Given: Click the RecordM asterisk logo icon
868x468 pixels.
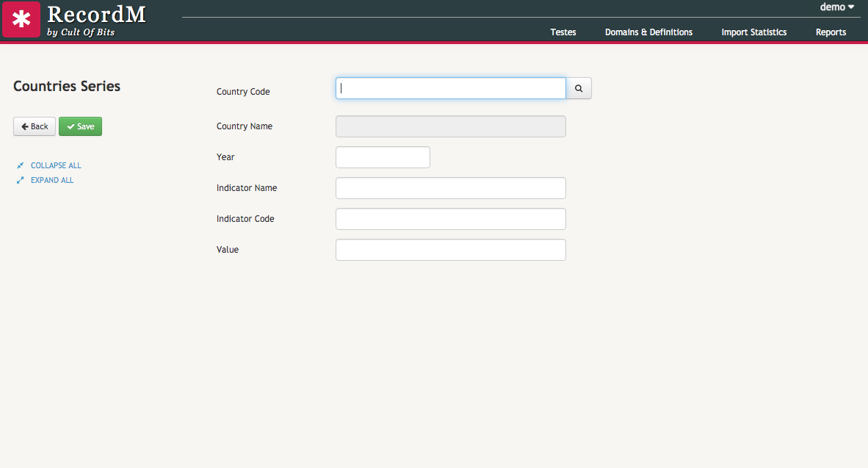Looking at the screenshot, I should click(21, 19).
